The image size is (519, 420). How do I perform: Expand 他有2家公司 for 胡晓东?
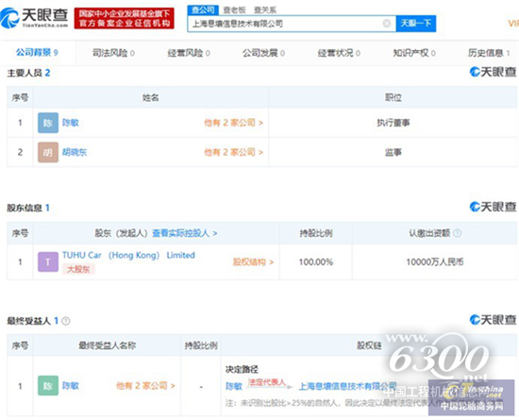(233, 152)
